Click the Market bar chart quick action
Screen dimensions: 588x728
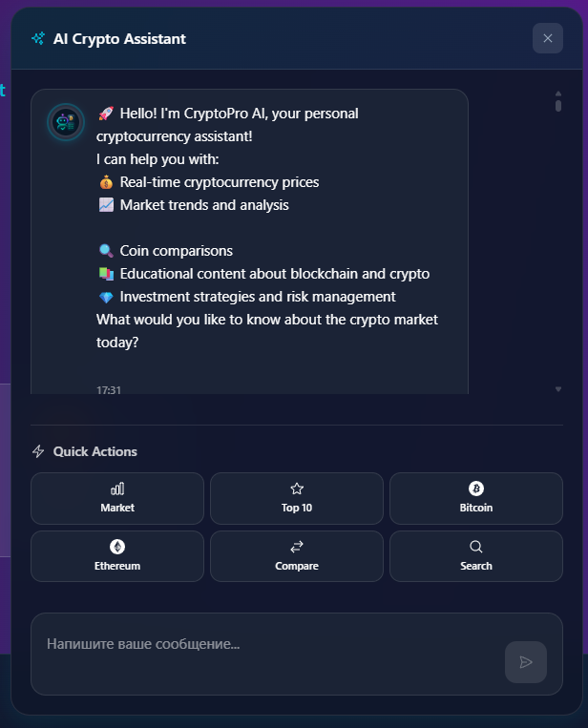point(117,498)
